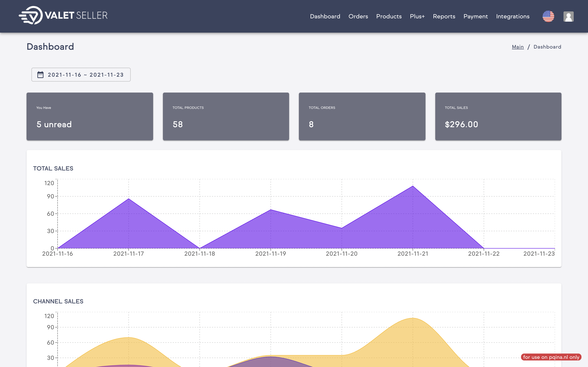Open the Products menu
Screen dimensions: 588x367
click(389, 17)
